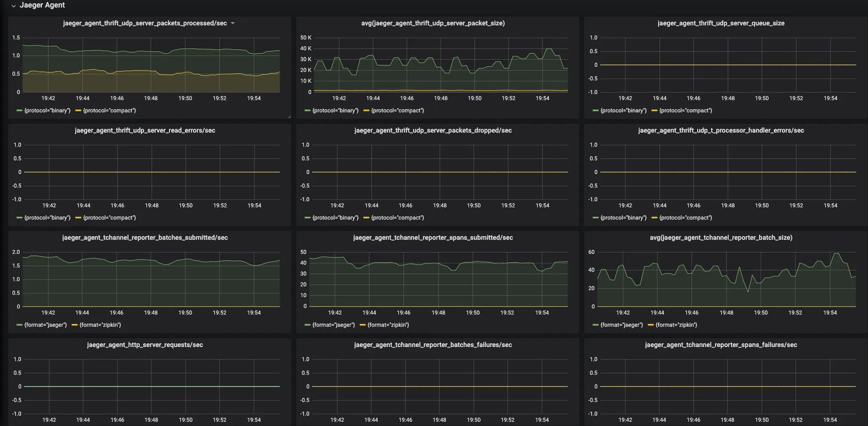Collapse the Jaeger Agent row chevron
Viewport: 868px width, 426px height.
click(14, 6)
